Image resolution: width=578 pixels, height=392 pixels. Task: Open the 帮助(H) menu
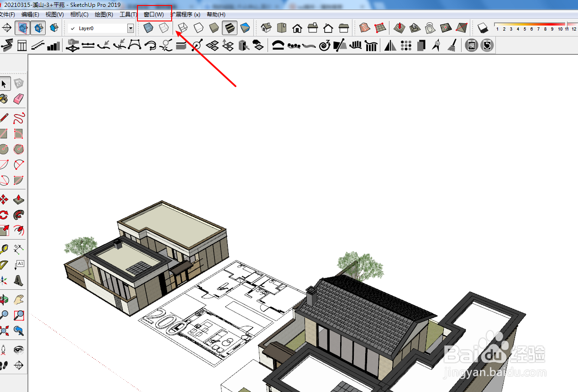pyautogui.click(x=216, y=15)
